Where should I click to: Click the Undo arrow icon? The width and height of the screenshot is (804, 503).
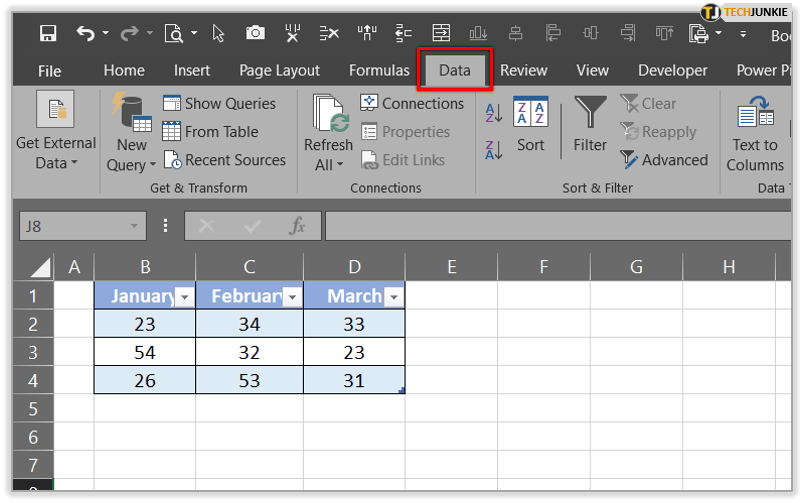(86, 34)
